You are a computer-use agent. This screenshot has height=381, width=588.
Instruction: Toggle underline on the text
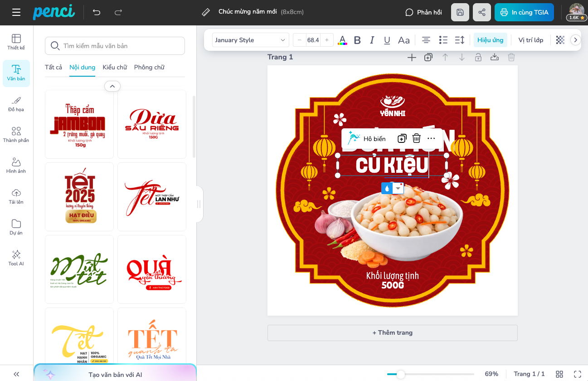coord(387,40)
